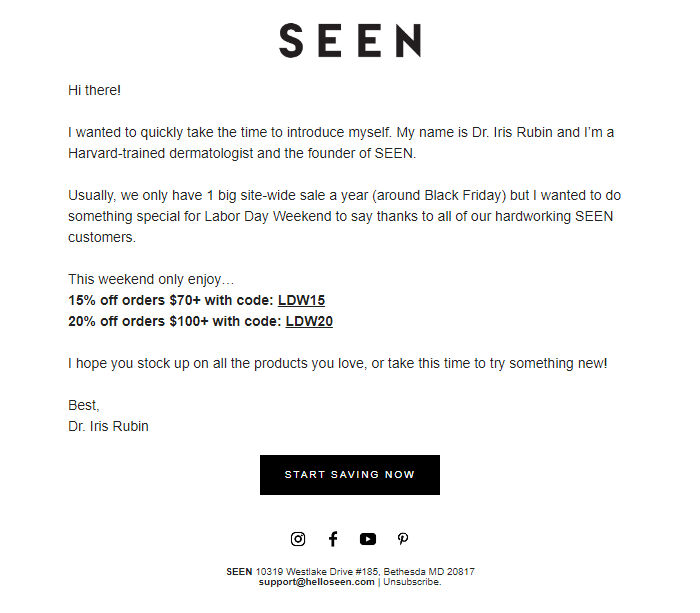Click the Facebook icon in footer
Image resolution: width=700 pixels, height=613 pixels.
click(x=333, y=539)
